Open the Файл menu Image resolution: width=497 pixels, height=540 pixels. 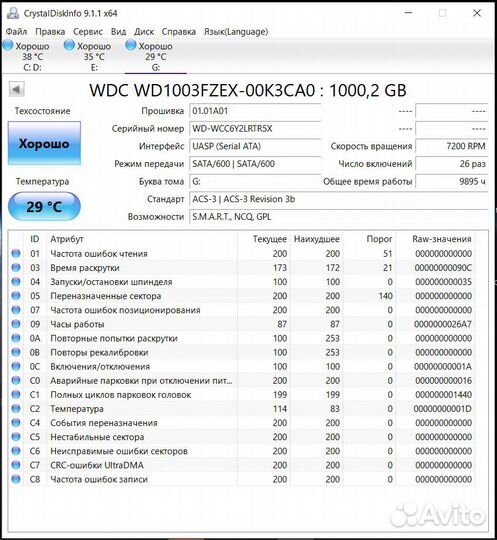(17, 32)
